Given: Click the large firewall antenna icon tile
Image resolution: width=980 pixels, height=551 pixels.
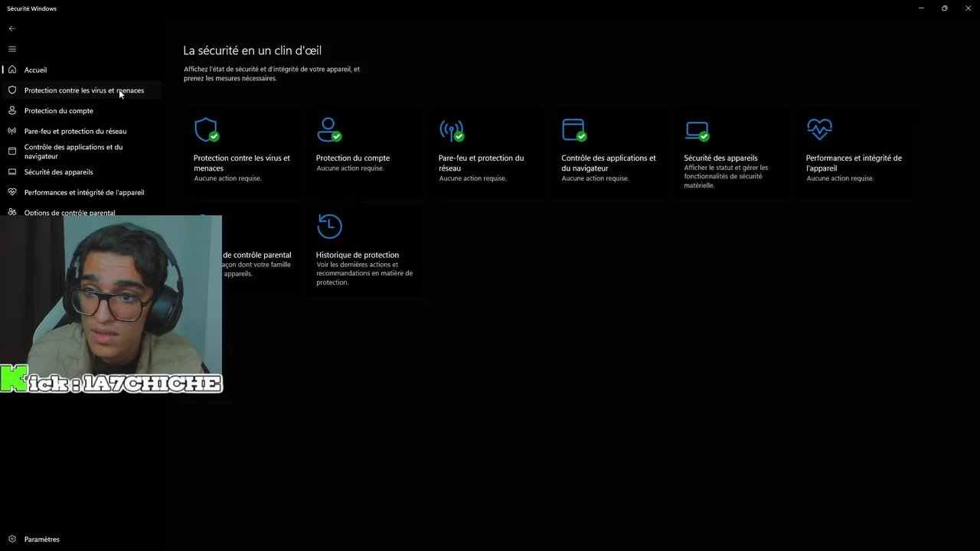Looking at the screenshot, I should pyautogui.click(x=452, y=129).
